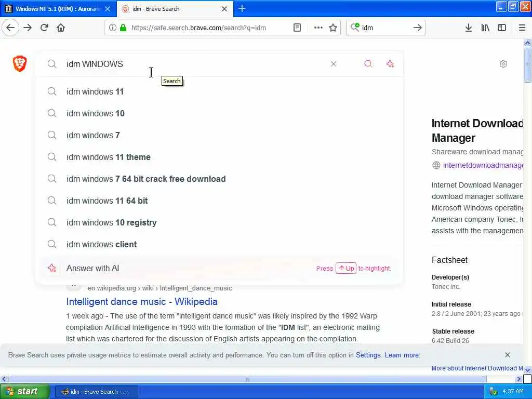Screen dimensions: 532x399
Task: Switch to the Windows NT 5.1 tab
Action: point(58,9)
